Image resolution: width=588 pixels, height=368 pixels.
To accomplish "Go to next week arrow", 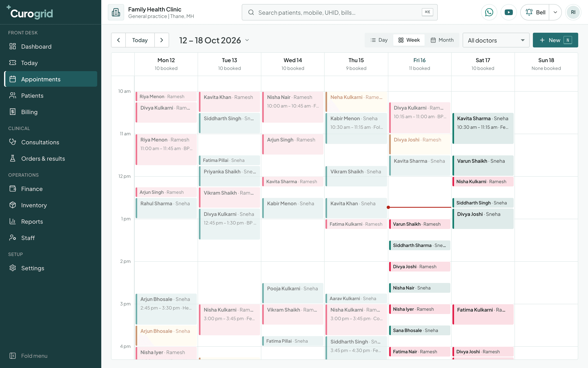I will coord(161,40).
